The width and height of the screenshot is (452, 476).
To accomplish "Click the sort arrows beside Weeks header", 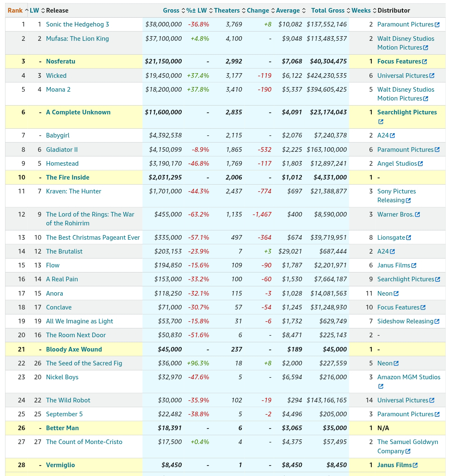I will click(374, 11).
